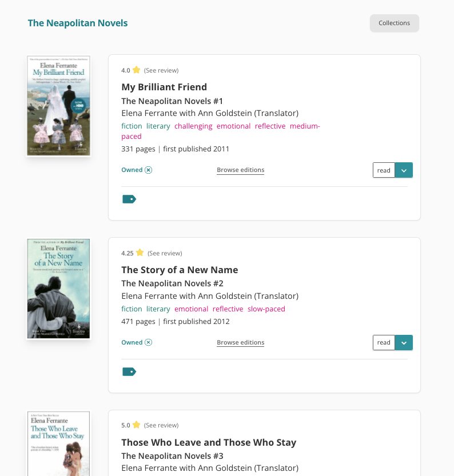Open The Neapolitan Novels #2 series link
The width and height of the screenshot is (454, 476).
click(x=172, y=283)
